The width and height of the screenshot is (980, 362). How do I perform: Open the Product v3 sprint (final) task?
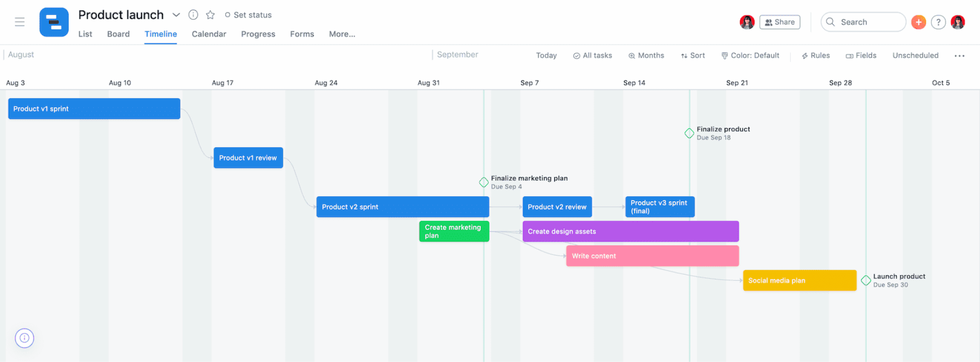[660, 207]
